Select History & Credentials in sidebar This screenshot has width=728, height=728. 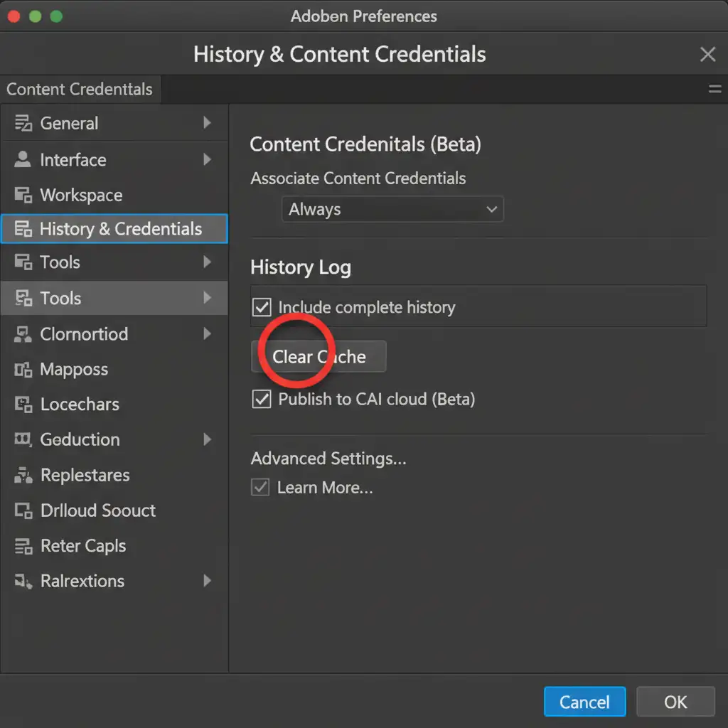[114, 229]
